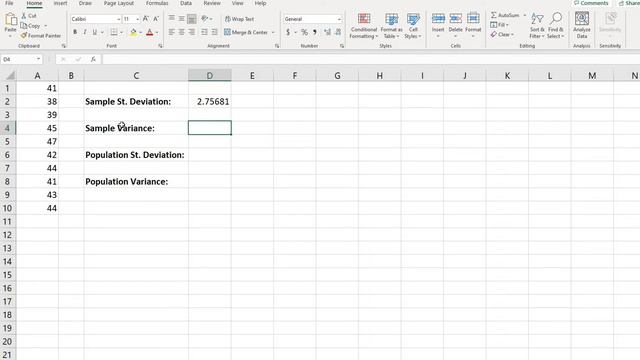Select cell D2 showing 2.75681
Image resolution: width=640 pixels, height=360 pixels.
tap(210, 101)
